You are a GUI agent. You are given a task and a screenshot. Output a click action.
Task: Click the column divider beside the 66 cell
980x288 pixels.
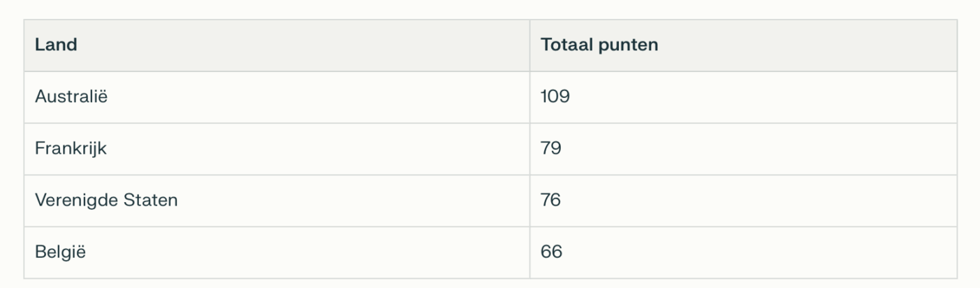pyautogui.click(x=530, y=252)
